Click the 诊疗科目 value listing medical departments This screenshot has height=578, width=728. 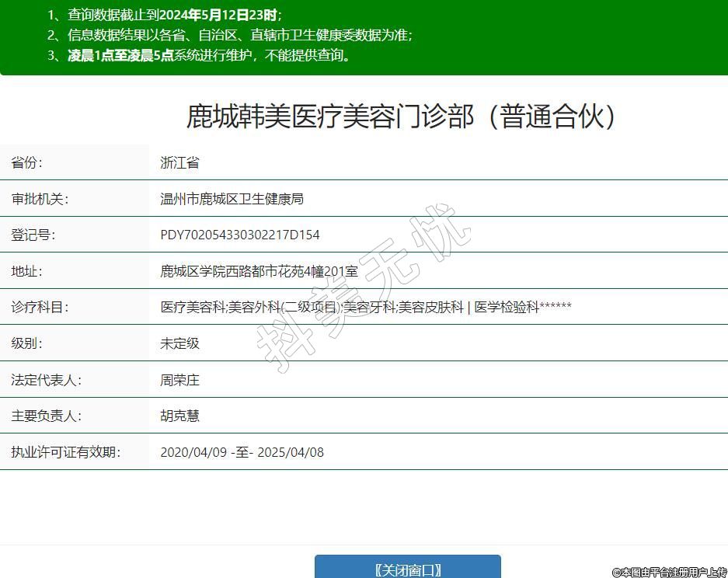(x=365, y=307)
